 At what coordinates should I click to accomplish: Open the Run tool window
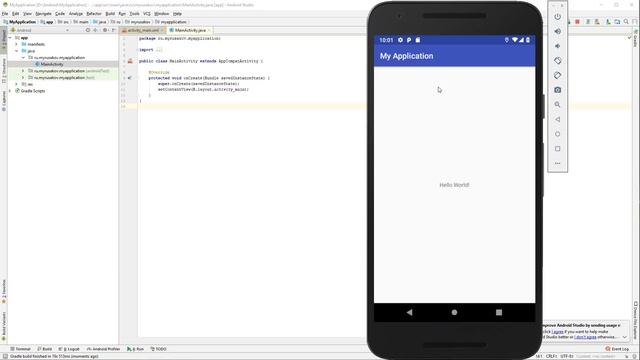(x=136, y=349)
